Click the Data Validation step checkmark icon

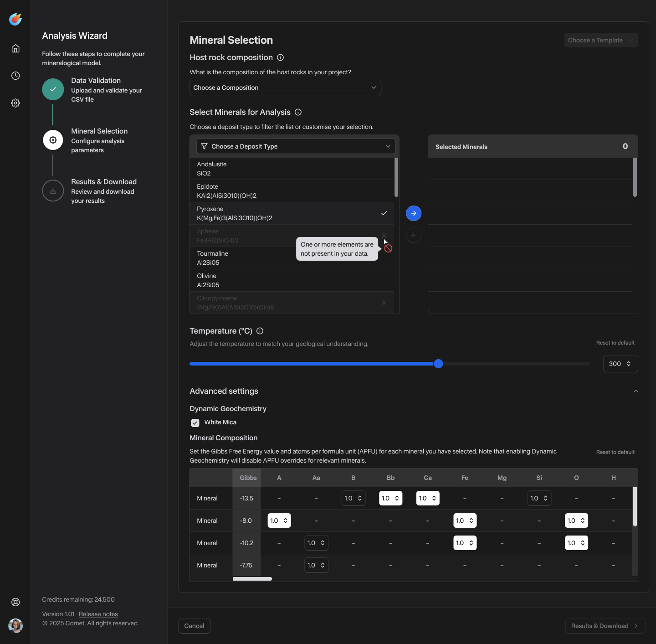pyautogui.click(x=53, y=89)
